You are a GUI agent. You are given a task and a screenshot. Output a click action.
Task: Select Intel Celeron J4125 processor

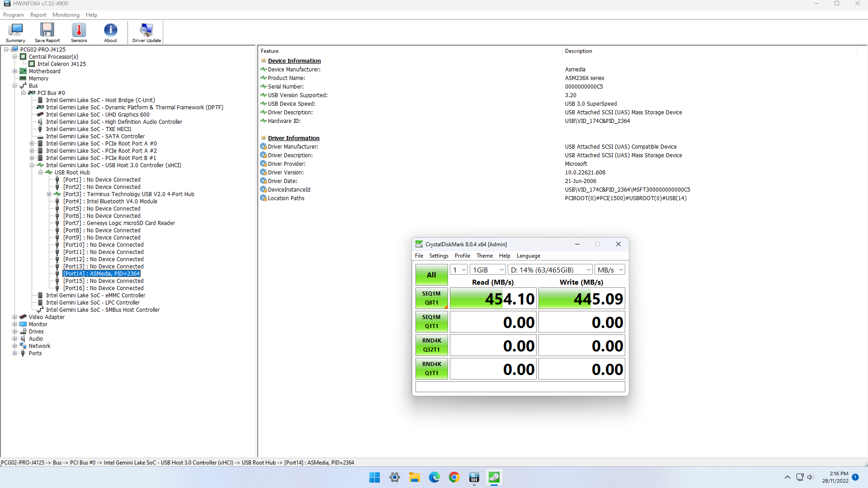pyautogui.click(x=61, y=64)
